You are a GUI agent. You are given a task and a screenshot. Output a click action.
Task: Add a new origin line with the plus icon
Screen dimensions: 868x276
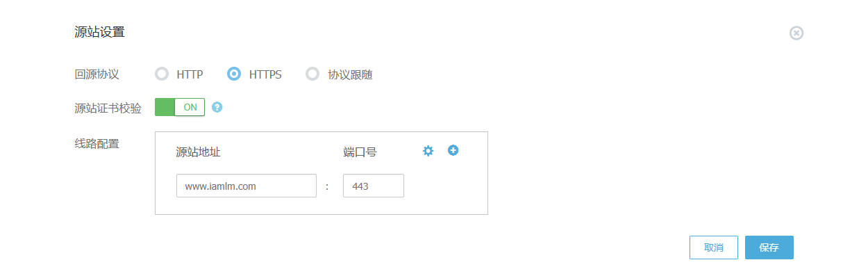click(x=453, y=150)
